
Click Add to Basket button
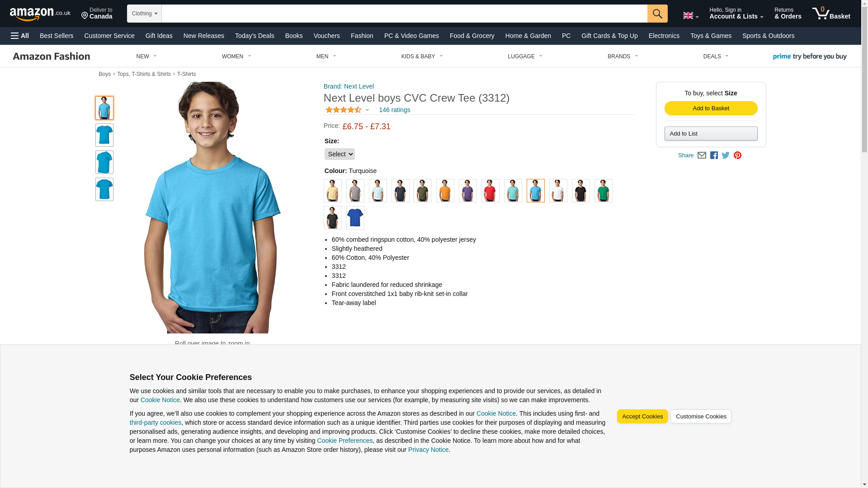tap(711, 108)
